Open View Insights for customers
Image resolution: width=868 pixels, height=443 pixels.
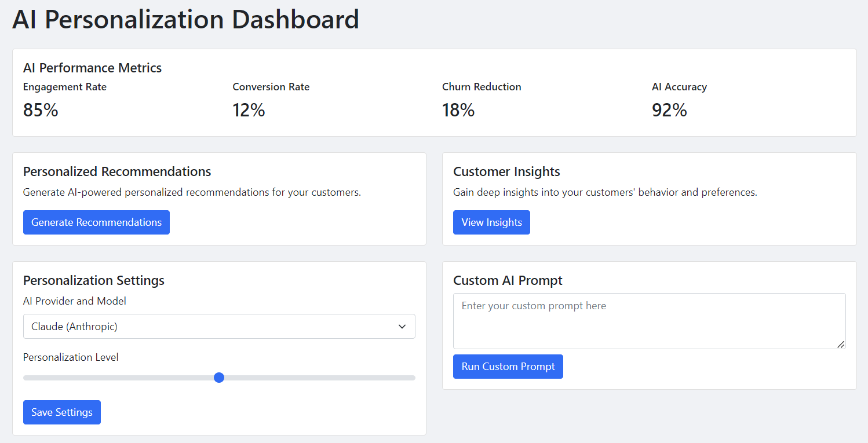[491, 222]
